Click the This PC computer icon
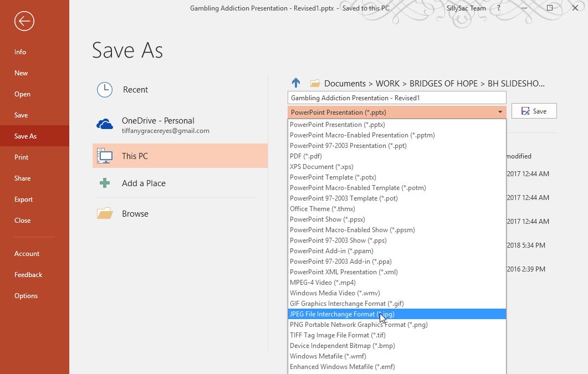 105,156
